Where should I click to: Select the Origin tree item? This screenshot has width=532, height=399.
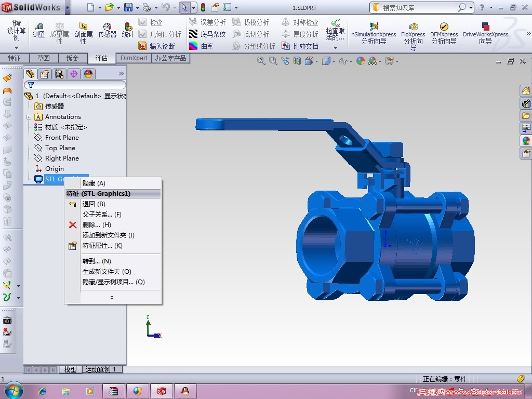point(49,169)
